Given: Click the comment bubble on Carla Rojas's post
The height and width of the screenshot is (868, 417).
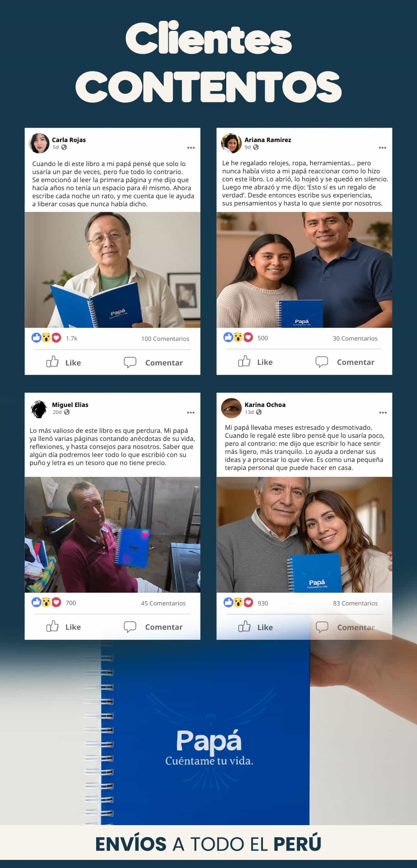Looking at the screenshot, I should point(130,362).
